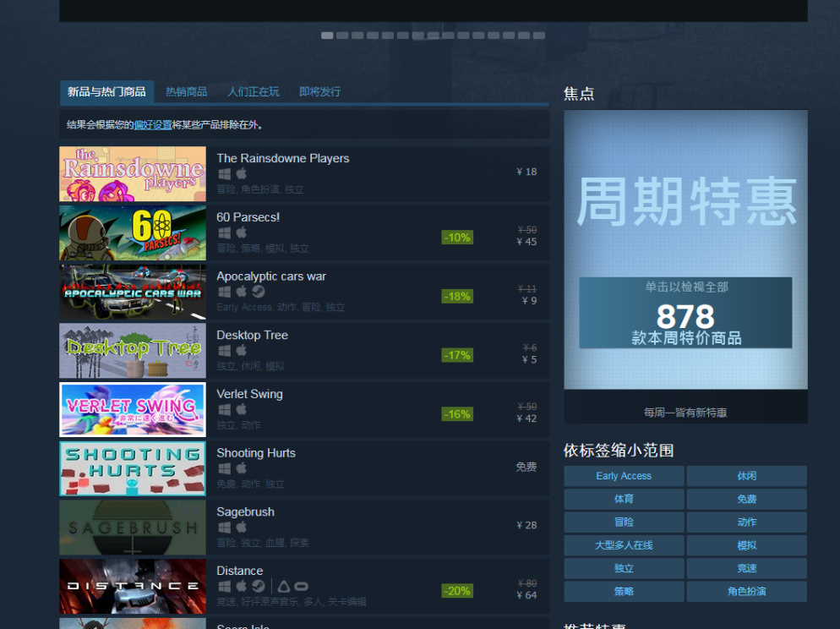Image resolution: width=840 pixels, height=629 pixels.
Task: Open the 周期特惠 spotlight banner
Action: coord(685,249)
